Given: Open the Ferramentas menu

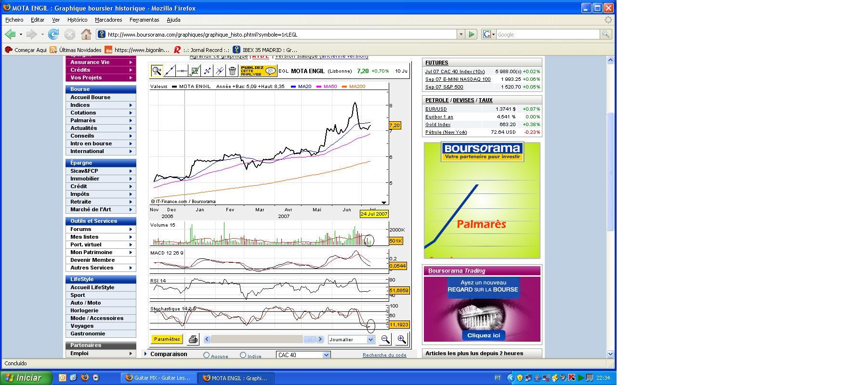Looking at the screenshot, I should click(144, 20).
